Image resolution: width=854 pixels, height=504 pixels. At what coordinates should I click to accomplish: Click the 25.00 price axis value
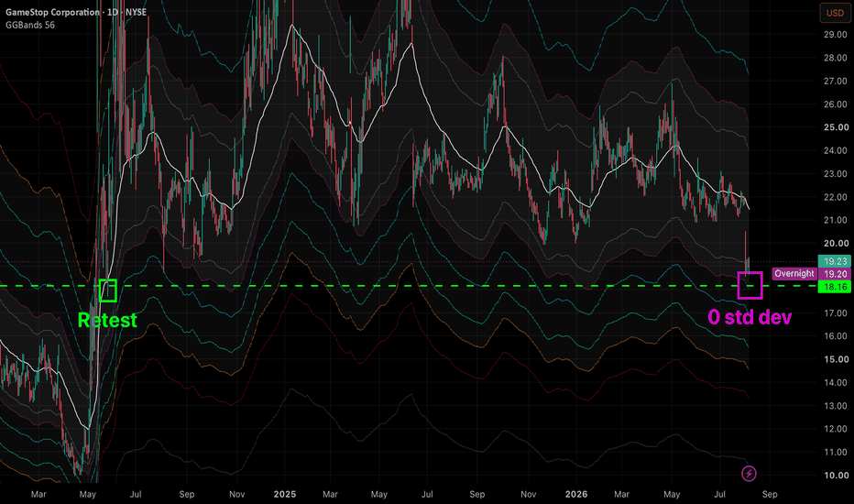[x=836, y=127]
